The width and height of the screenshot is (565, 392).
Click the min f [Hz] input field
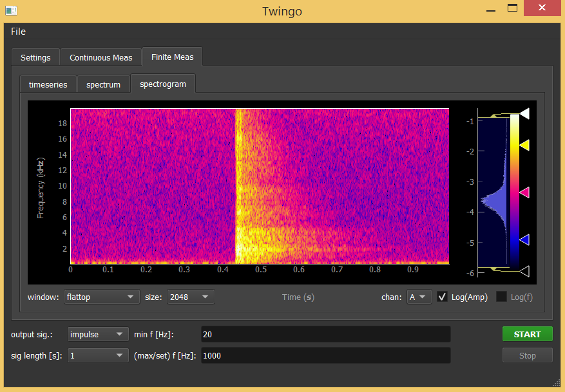pyautogui.click(x=326, y=334)
